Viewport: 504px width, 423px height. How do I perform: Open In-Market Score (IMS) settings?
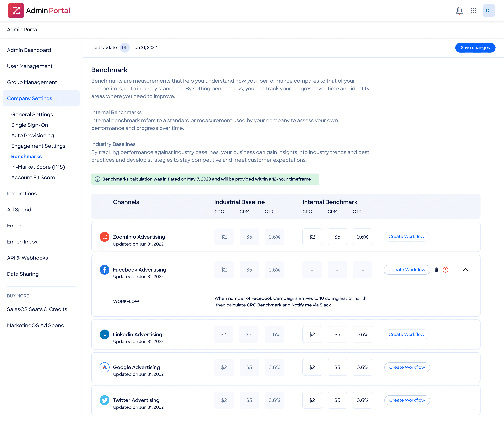[38, 167]
